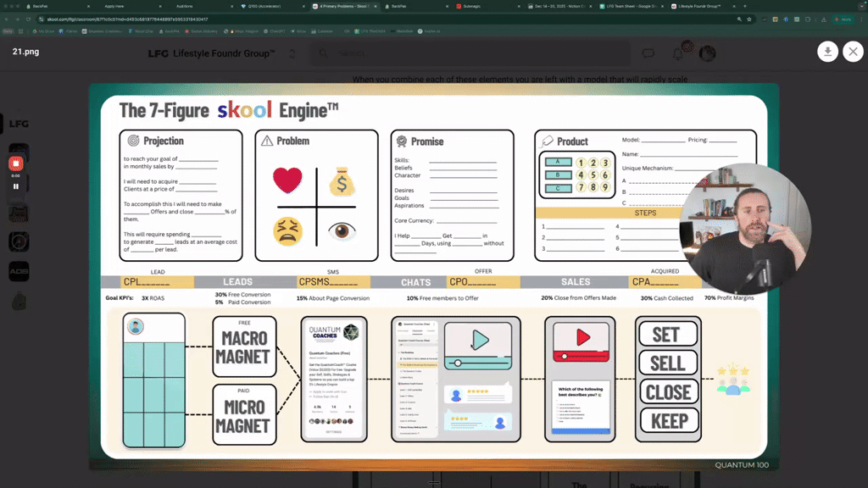
Task: Click the Projection target icon in the image
Action: [x=133, y=141]
